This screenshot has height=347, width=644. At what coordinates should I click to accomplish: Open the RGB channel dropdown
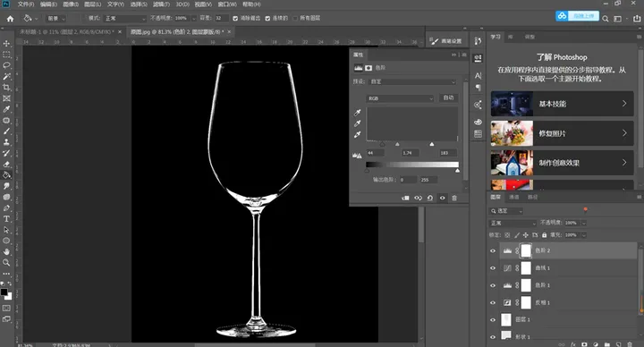(x=400, y=98)
